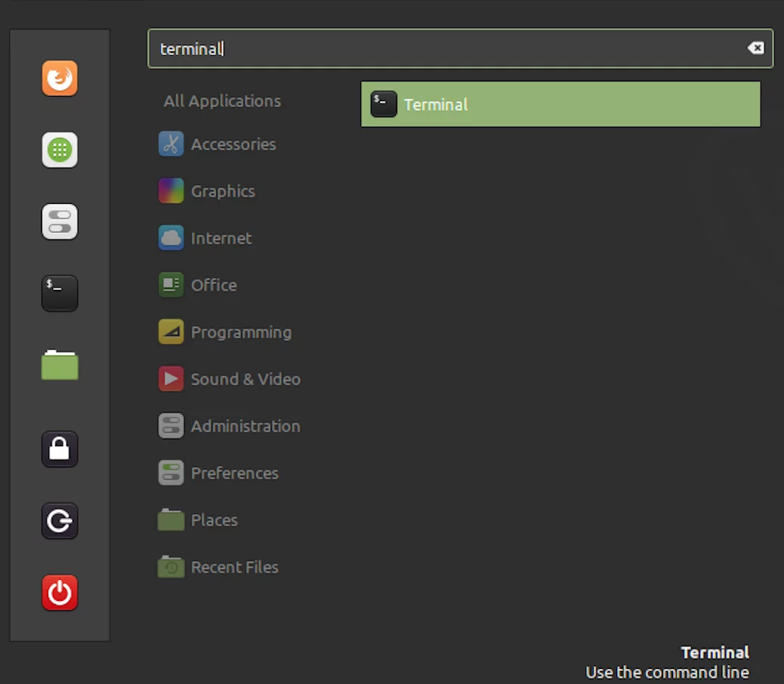
Task: Click the Internet cloud icon
Action: tap(171, 238)
